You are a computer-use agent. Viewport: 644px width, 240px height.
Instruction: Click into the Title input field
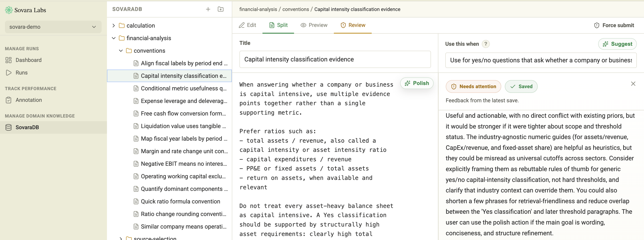pyautogui.click(x=335, y=59)
